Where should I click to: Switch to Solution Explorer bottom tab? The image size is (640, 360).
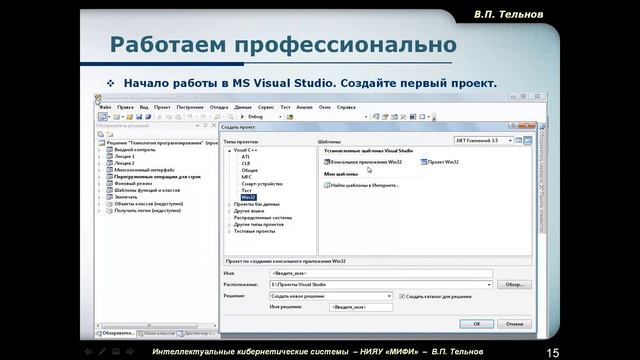pos(116,333)
